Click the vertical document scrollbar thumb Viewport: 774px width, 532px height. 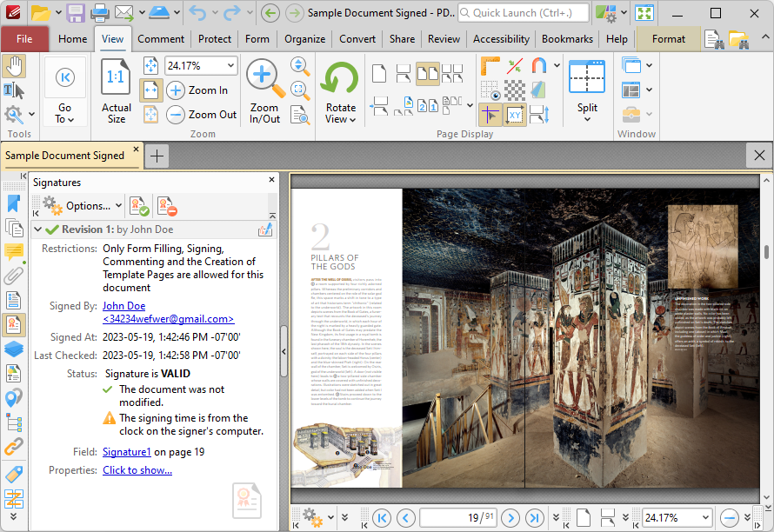pos(766,252)
